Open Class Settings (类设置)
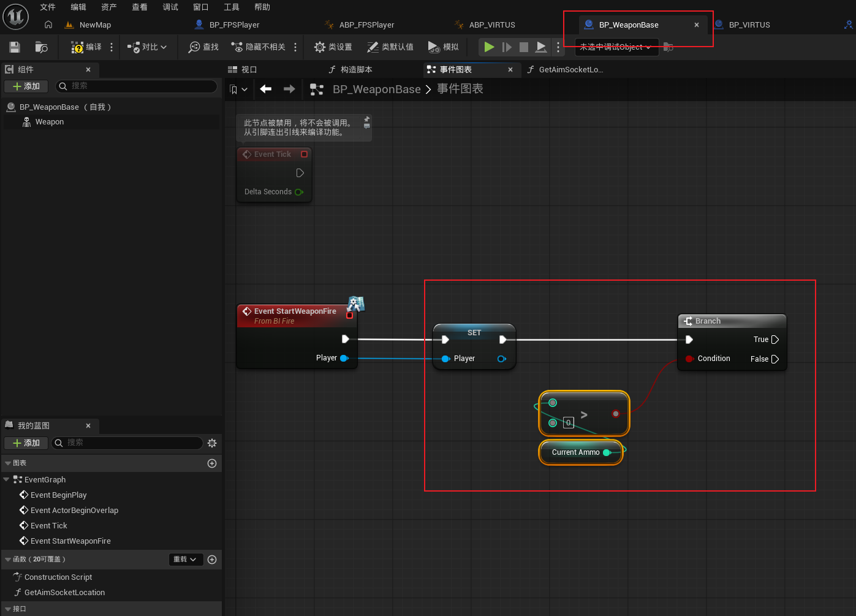This screenshot has width=856, height=616. (333, 47)
